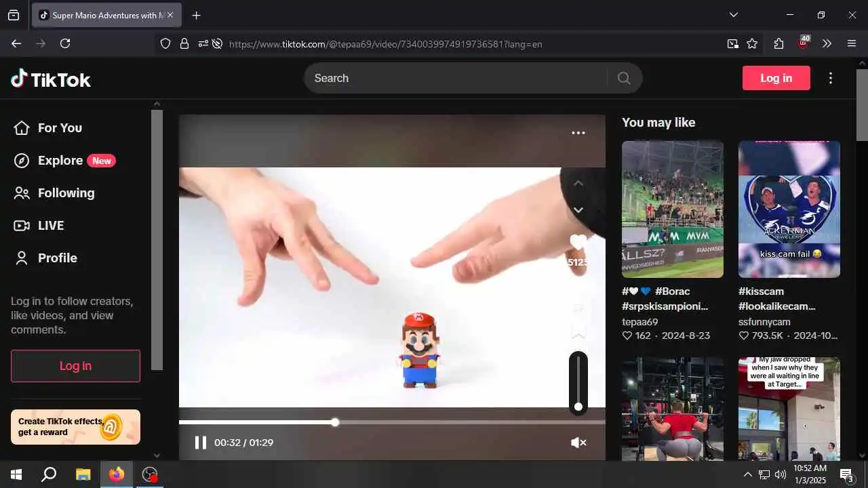Open the Firefox extensions menu
The width and height of the screenshot is (868, 488).
click(778, 43)
